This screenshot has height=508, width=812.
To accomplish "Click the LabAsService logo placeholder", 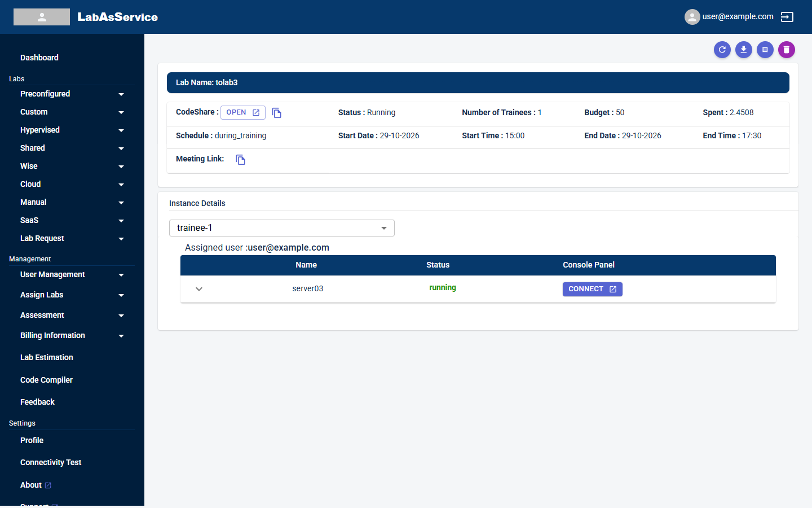I will (x=42, y=17).
